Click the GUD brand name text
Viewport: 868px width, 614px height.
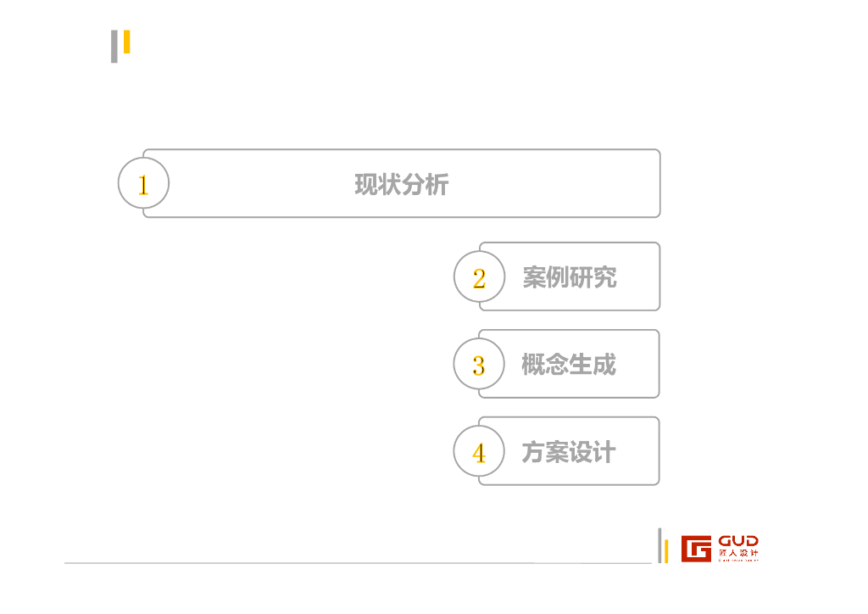(x=737, y=541)
